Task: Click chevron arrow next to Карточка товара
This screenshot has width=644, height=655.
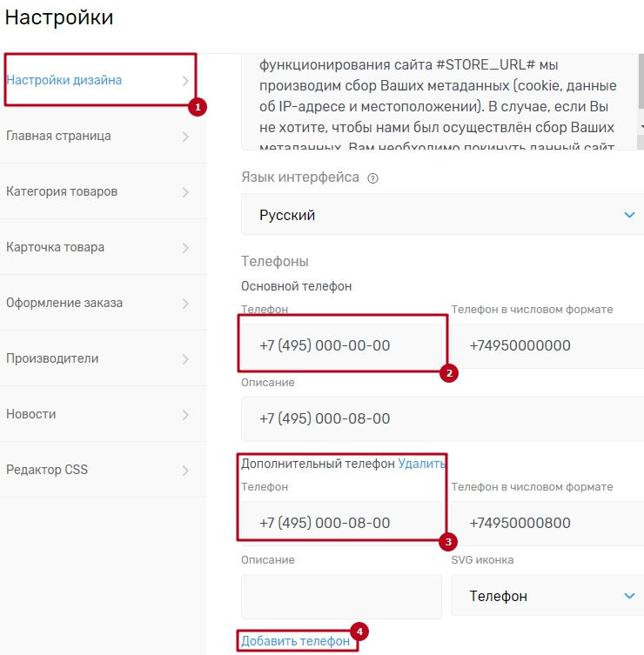Action: [x=185, y=248]
